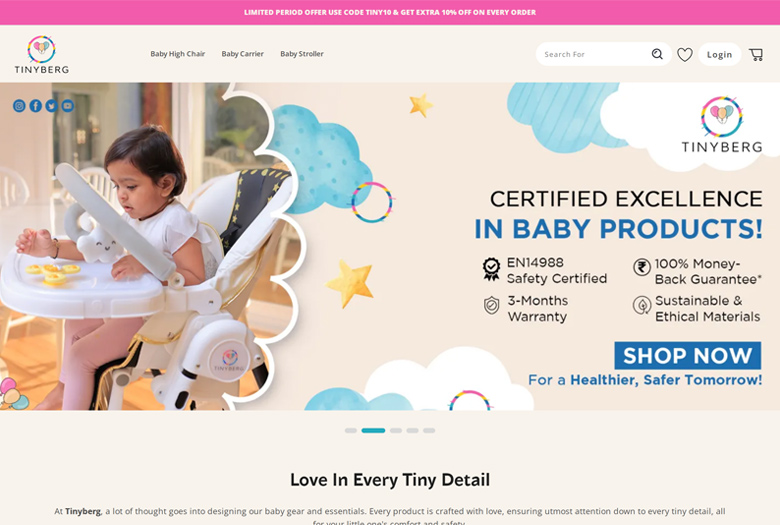Viewport: 780px width, 525px height.
Task: Select the first carousel slide dot
Action: pos(351,430)
